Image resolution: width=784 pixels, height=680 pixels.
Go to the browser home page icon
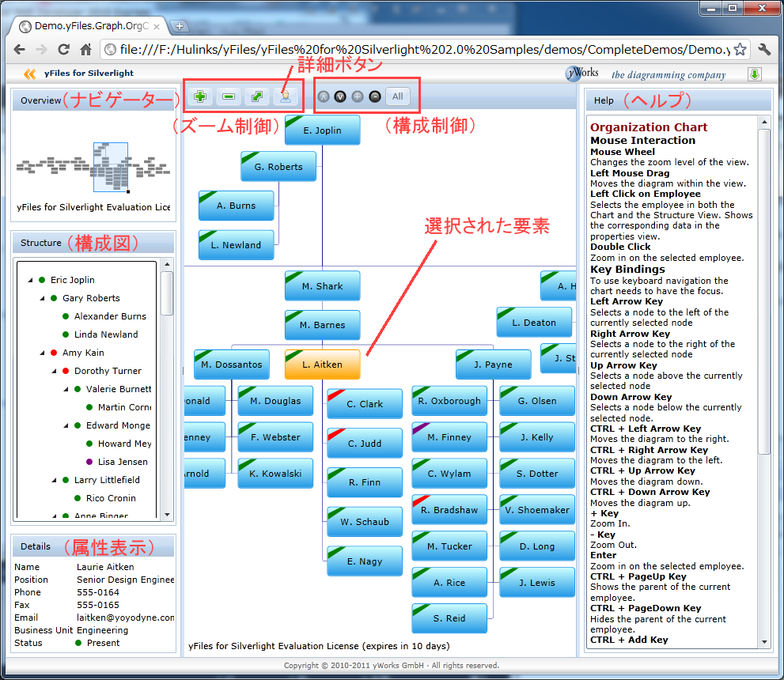[x=86, y=50]
